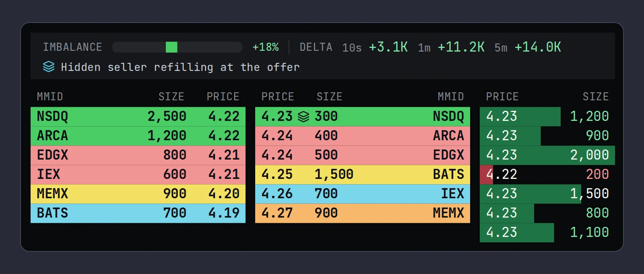Select the 5m delta value +14.0K
This screenshot has width=644, height=274.
538,47
